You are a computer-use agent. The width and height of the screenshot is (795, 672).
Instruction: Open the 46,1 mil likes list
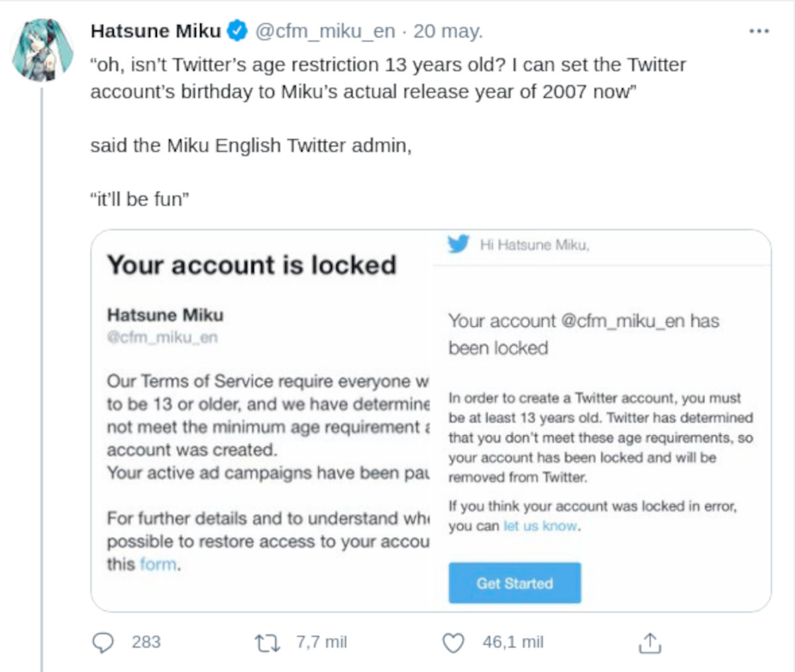[512, 642]
